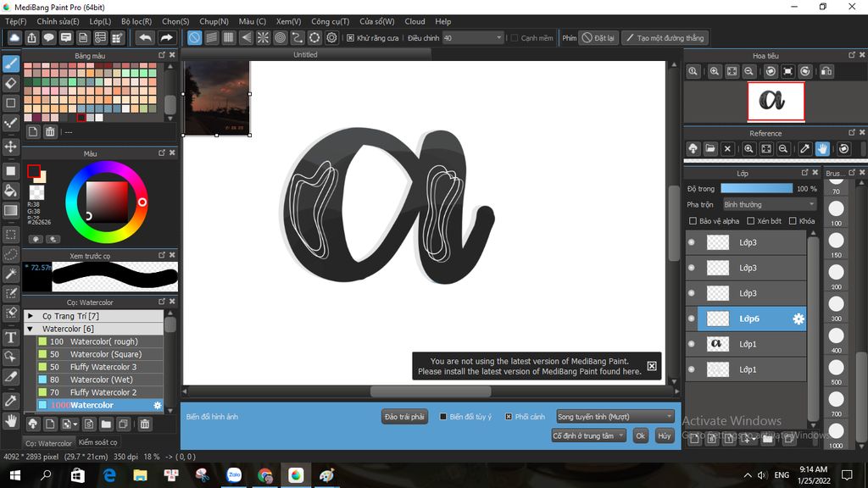Close the MediBang update notification
Image resolution: width=868 pixels, height=488 pixels.
(652, 366)
